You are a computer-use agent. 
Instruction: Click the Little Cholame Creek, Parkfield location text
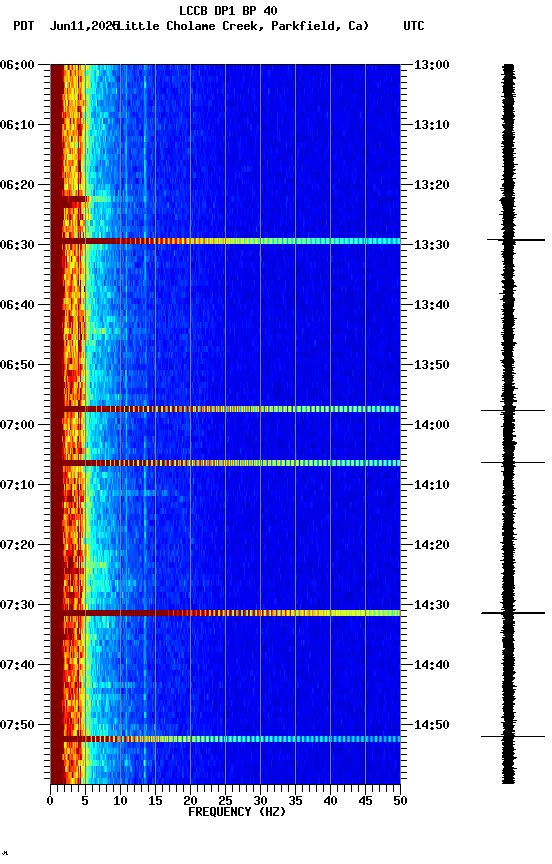243,26
